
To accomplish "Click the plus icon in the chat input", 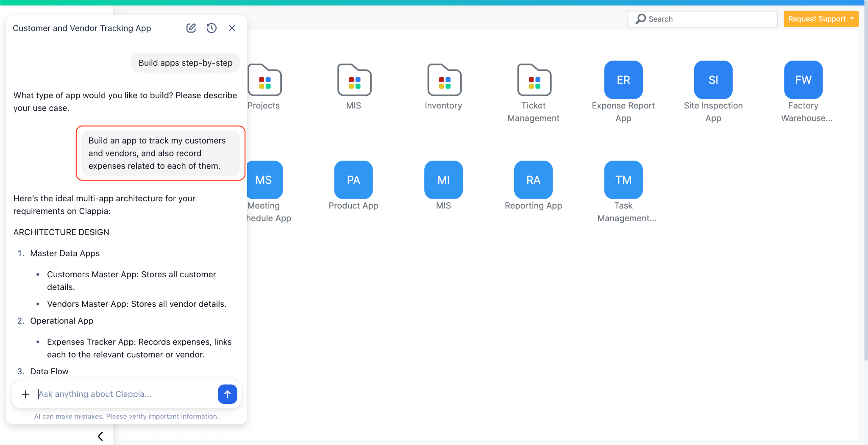I will coord(25,394).
